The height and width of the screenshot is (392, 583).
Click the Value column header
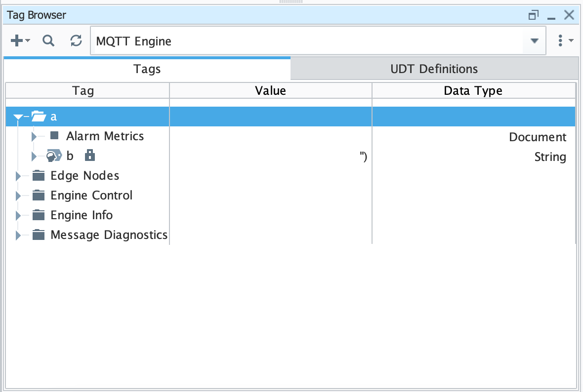270,90
